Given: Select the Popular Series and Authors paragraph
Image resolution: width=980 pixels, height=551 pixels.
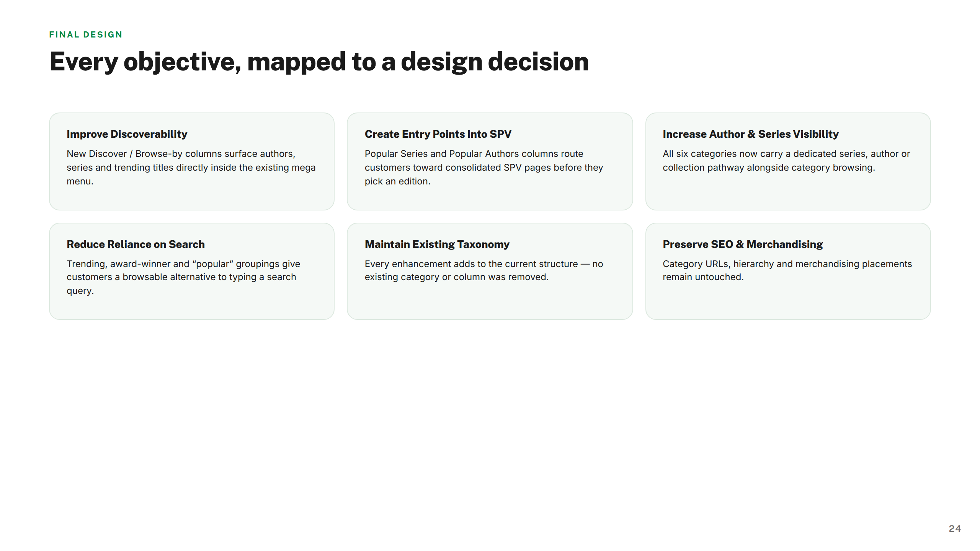Looking at the screenshot, I should 484,167.
